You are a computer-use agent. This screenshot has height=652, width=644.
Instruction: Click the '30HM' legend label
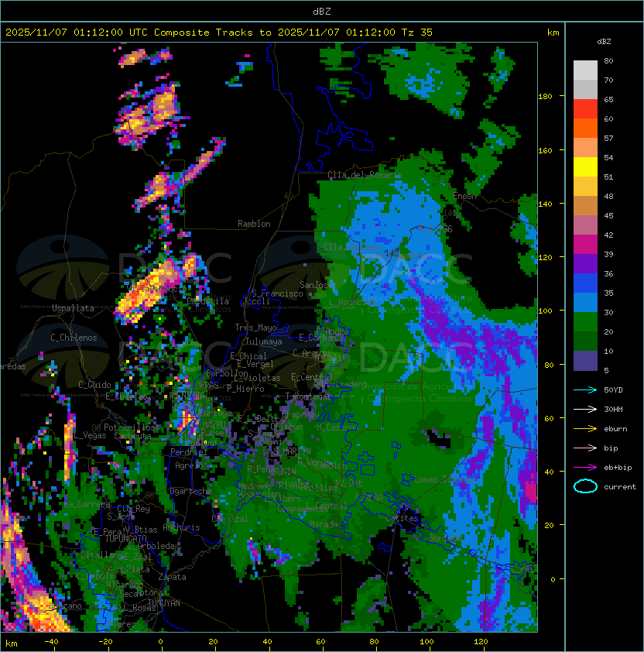pos(613,409)
